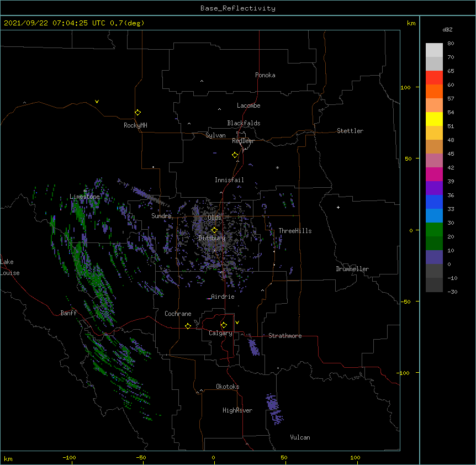Click the Banff label
This screenshot has height=465, width=476.
[68, 313]
